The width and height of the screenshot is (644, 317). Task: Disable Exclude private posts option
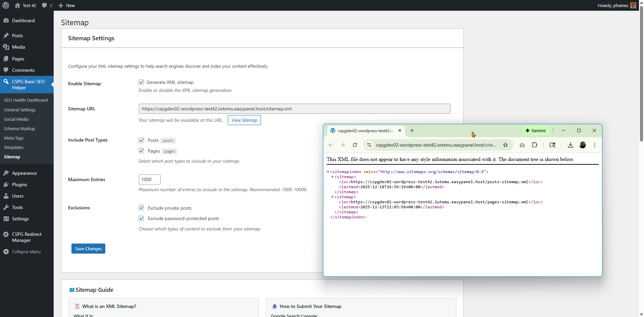click(x=141, y=208)
